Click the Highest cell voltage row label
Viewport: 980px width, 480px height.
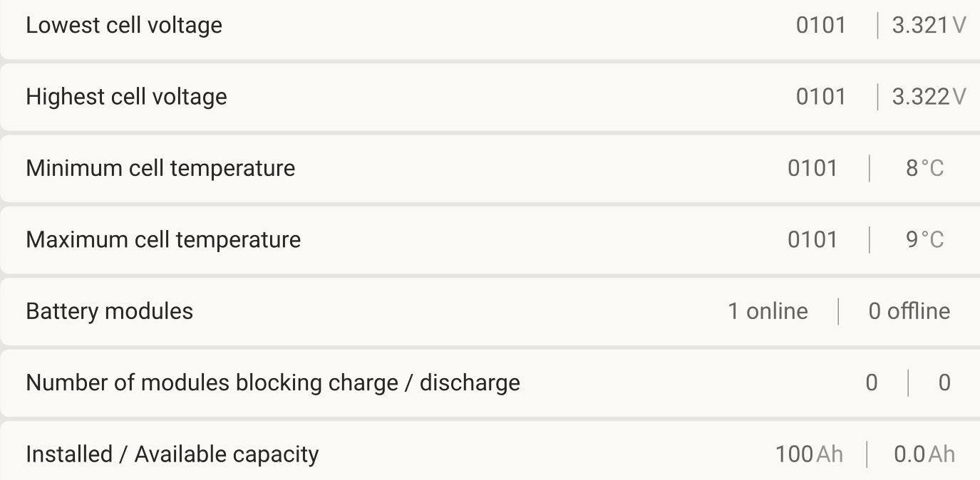pyautogui.click(x=126, y=97)
